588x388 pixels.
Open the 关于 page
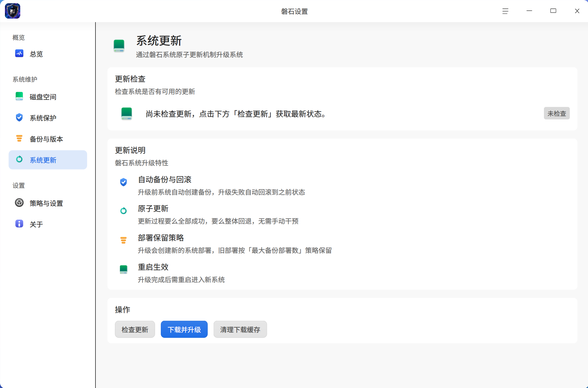(x=48, y=224)
